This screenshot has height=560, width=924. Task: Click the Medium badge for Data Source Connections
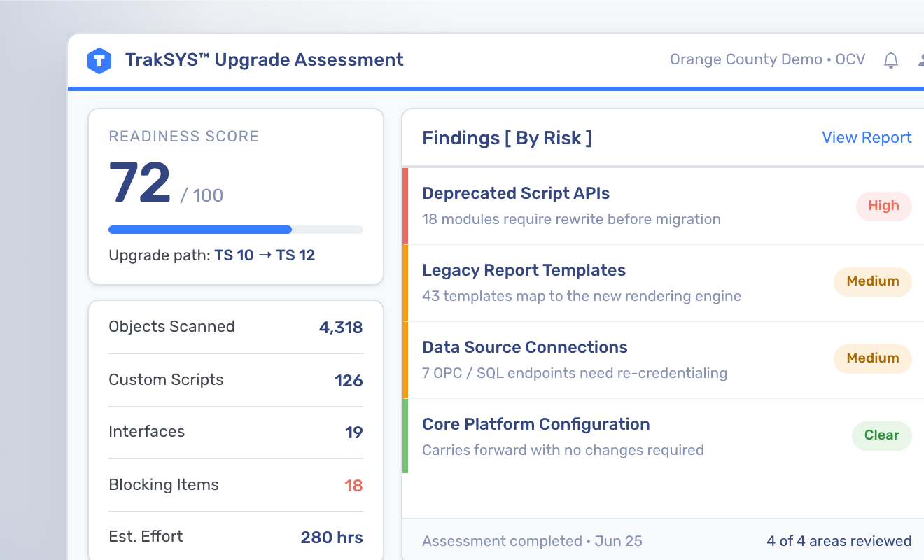[872, 358]
